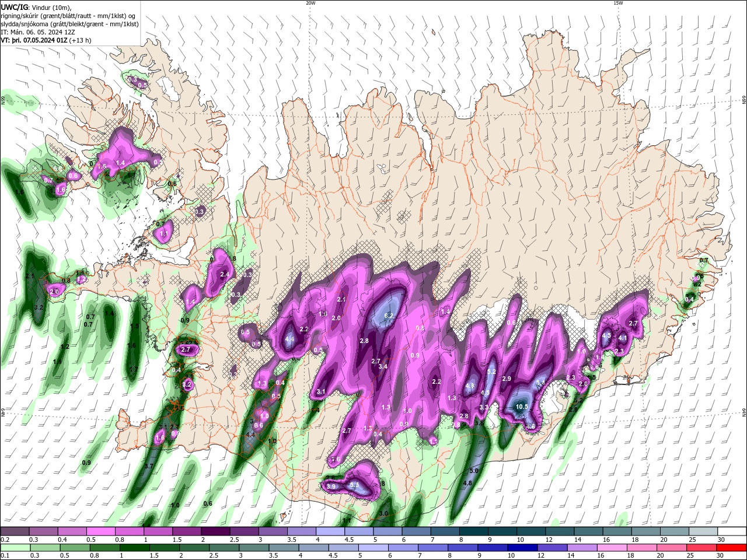
Task: Click the "10.5" precipitation value on the map
Action: 522,407
